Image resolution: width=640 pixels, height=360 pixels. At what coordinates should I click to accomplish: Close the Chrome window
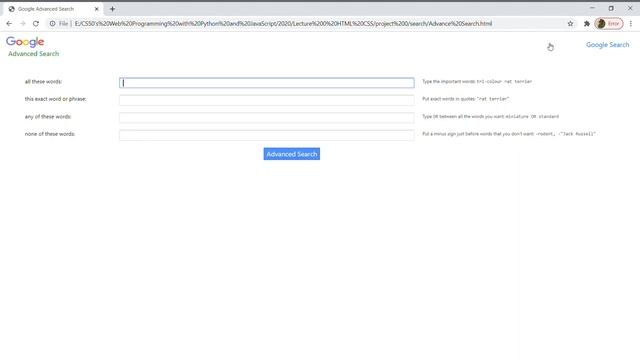point(630,8)
